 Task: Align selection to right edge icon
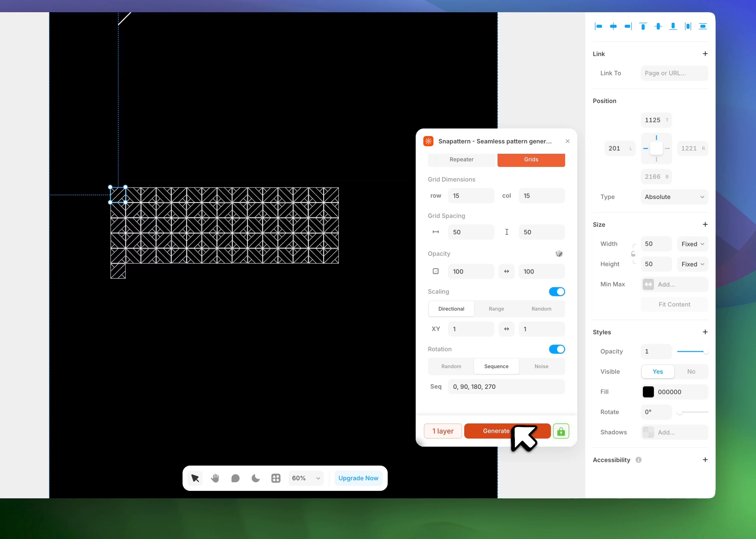pos(628,26)
